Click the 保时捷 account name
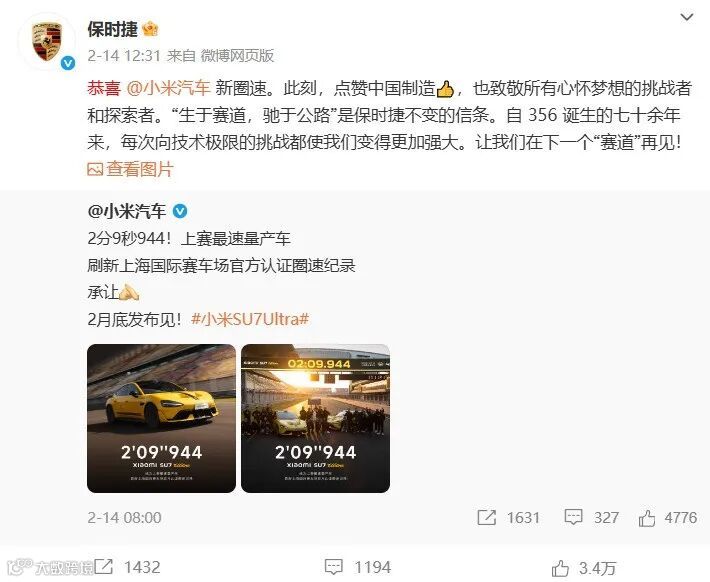The height and width of the screenshot is (582, 710). point(113,29)
